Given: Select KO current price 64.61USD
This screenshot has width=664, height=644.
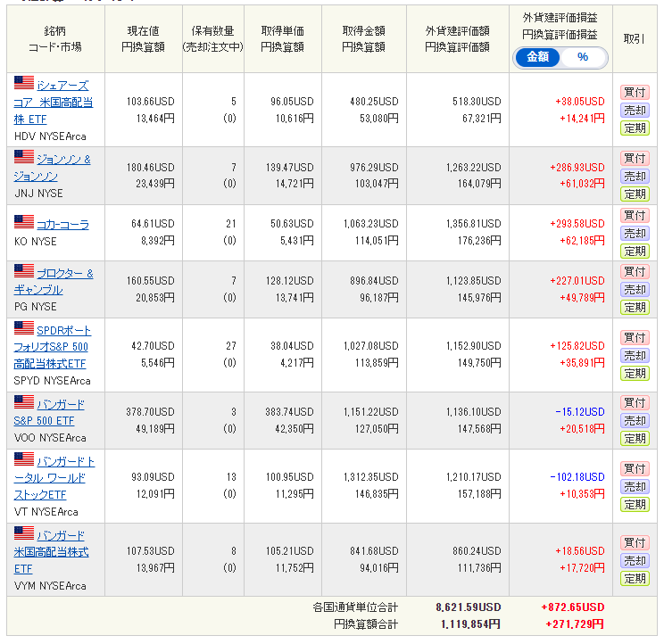Looking at the screenshot, I should (153, 224).
